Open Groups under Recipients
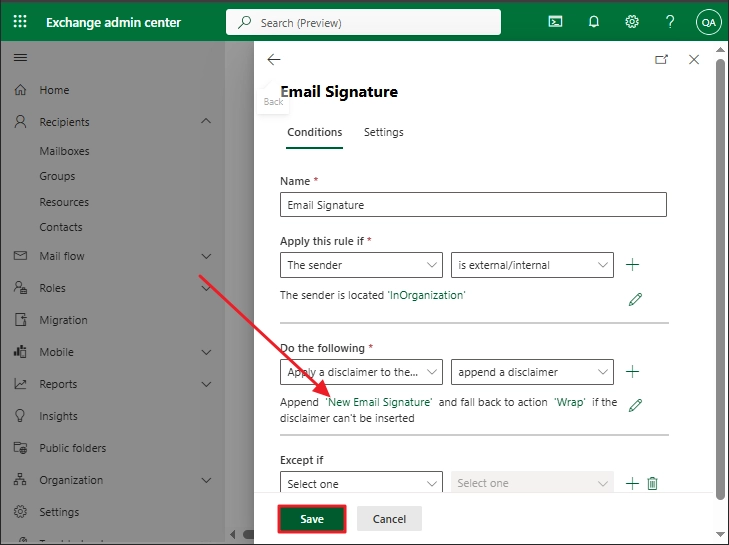Image resolution: width=729 pixels, height=545 pixels. tap(57, 176)
